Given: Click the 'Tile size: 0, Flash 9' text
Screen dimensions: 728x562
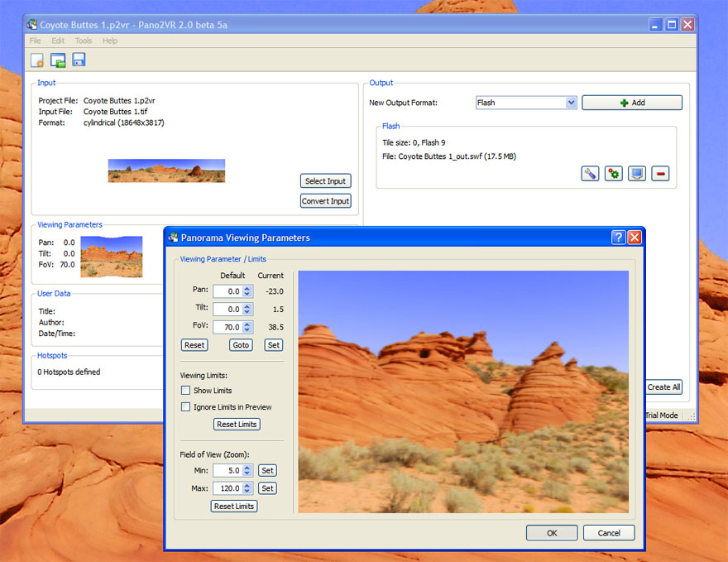Looking at the screenshot, I should point(414,142).
